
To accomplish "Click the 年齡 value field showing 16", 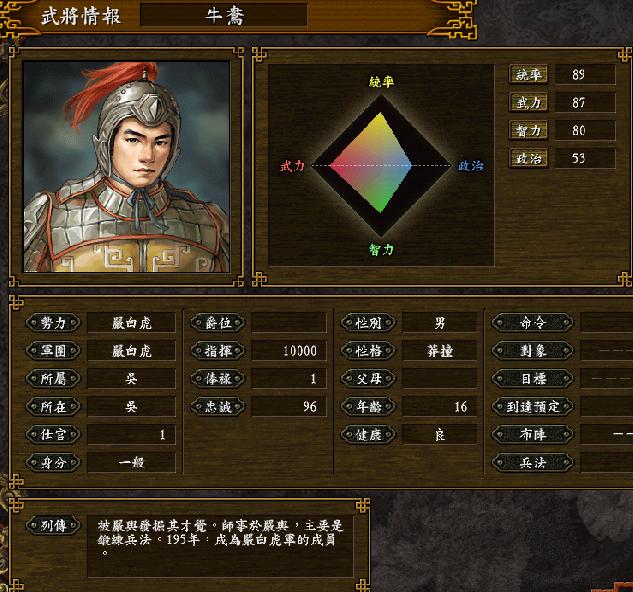I will click(x=440, y=406).
